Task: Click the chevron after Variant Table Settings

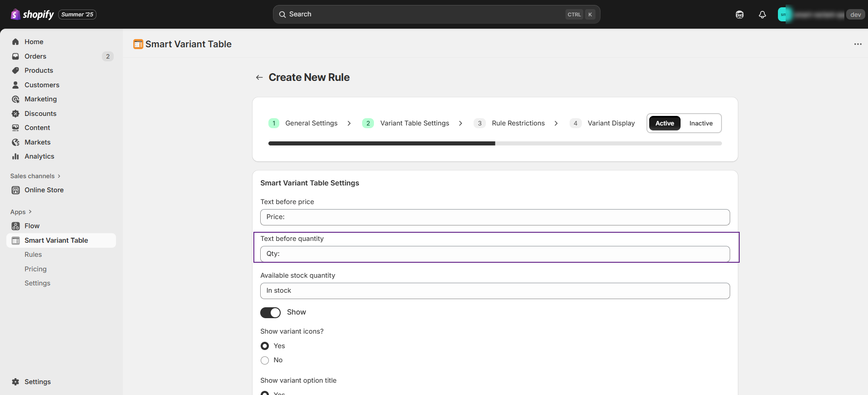Action: pos(460,123)
